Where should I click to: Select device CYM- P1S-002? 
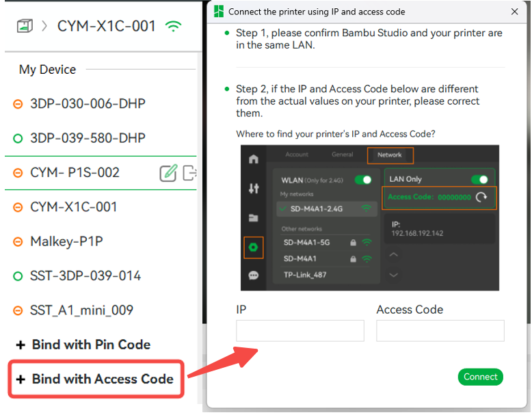tap(75, 173)
